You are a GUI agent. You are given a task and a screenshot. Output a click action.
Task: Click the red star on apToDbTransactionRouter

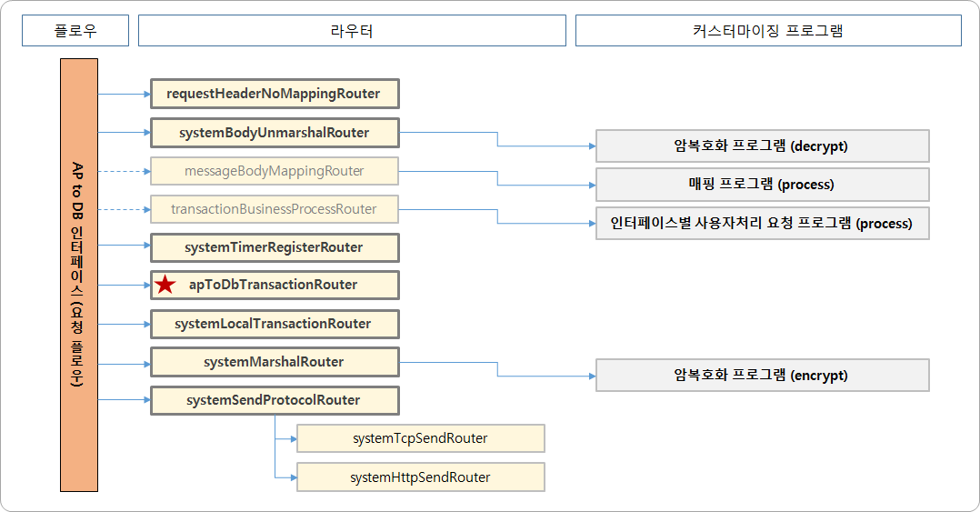pos(165,285)
